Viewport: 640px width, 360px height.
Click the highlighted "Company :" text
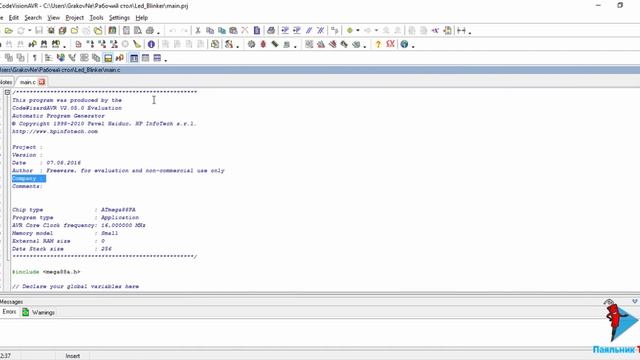pos(29,178)
